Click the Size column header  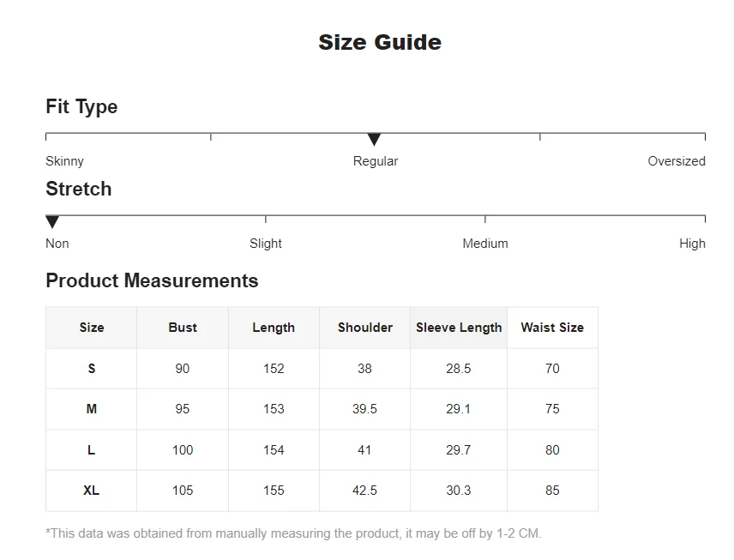click(x=92, y=328)
